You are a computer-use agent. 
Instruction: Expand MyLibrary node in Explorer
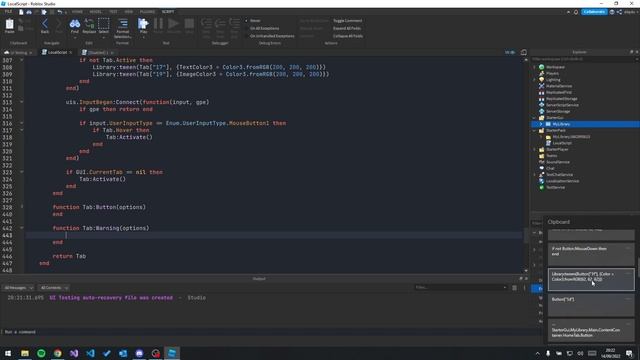[x=541, y=124]
